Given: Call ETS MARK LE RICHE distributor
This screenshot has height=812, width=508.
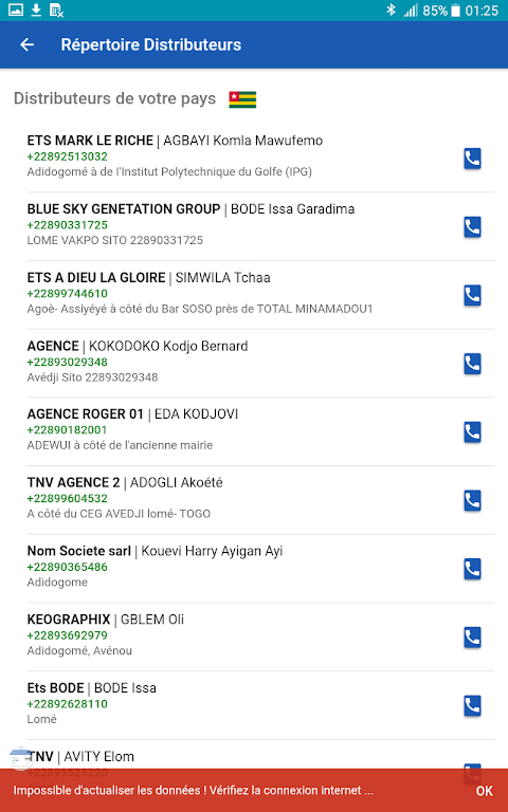Looking at the screenshot, I should [x=472, y=159].
